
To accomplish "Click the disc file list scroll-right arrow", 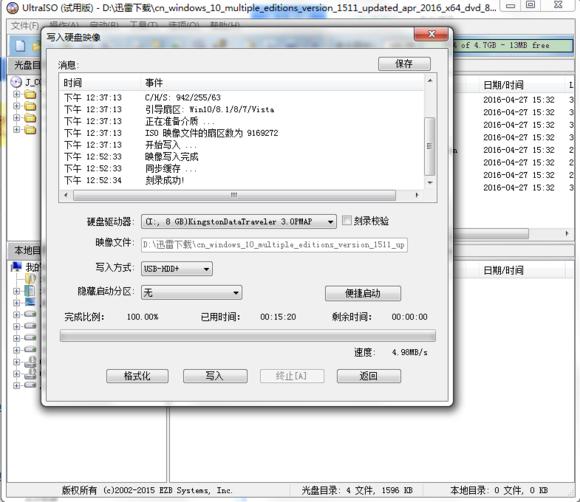I will (x=567, y=233).
